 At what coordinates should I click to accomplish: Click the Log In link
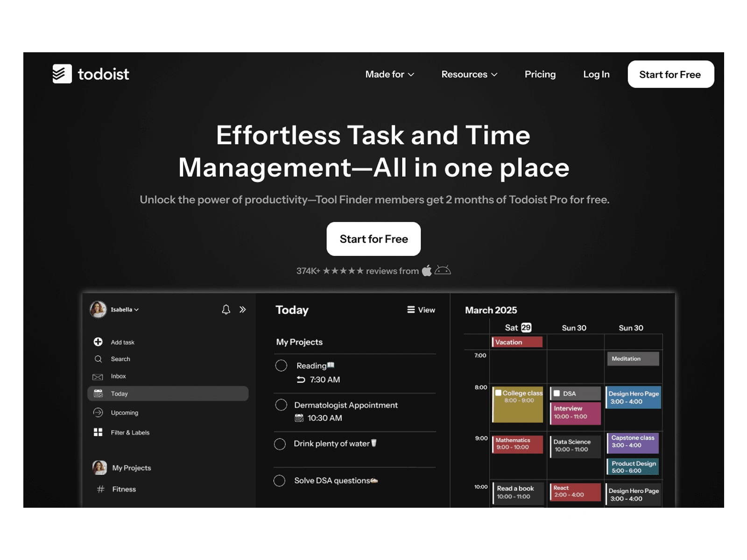click(596, 74)
